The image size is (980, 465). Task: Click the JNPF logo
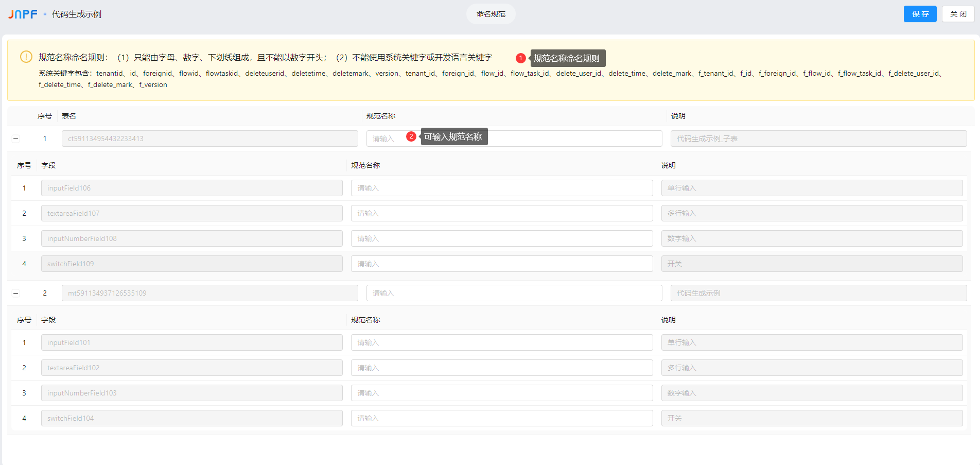tap(23, 14)
